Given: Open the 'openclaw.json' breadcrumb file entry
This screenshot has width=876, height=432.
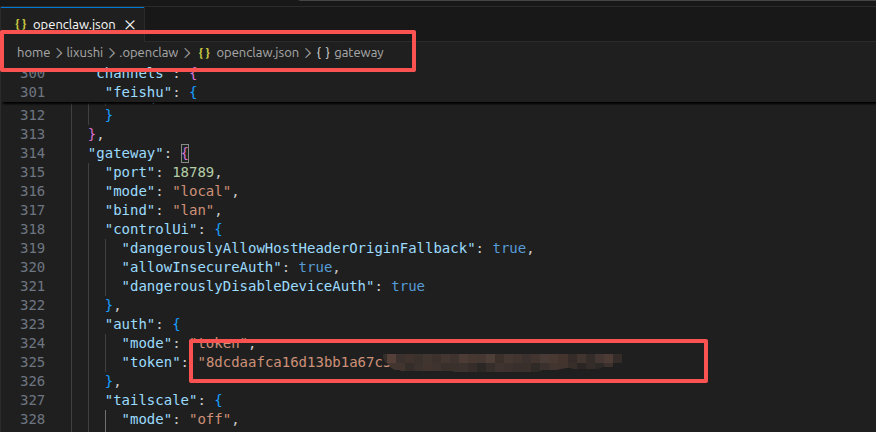Looking at the screenshot, I should click(258, 53).
